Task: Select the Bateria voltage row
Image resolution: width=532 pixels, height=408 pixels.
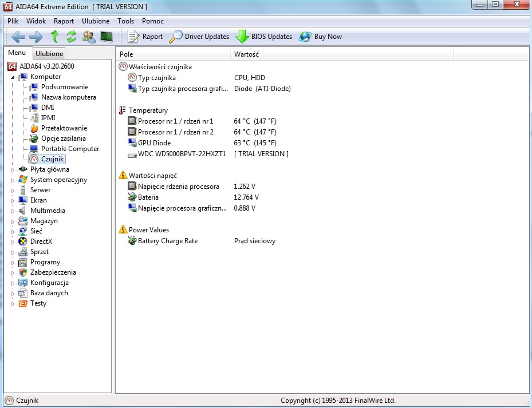Action: [194, 197]
